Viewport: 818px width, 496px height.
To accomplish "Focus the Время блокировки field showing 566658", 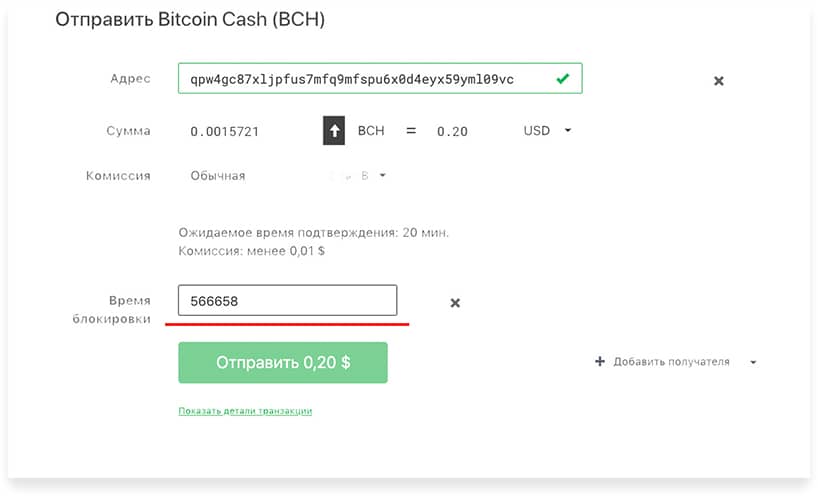I will 287,300.
